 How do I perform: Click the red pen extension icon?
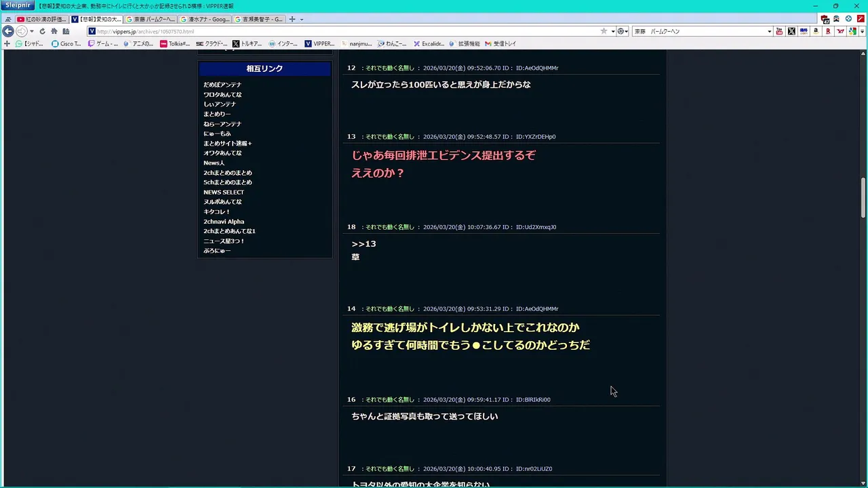pos(861,19)
